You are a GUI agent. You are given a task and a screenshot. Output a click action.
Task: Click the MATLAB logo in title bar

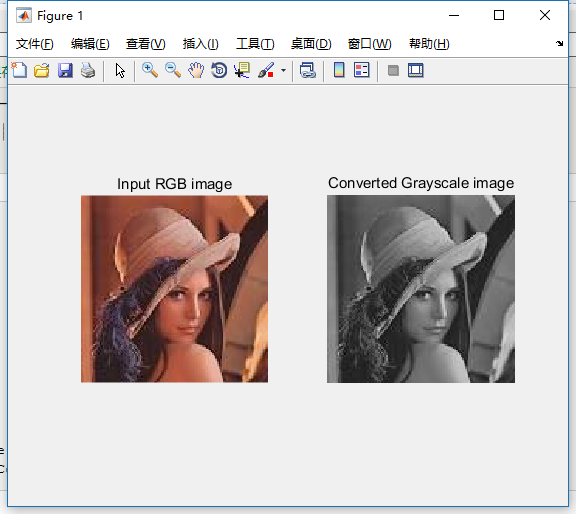pyautogui.click(x=24, y=15)
